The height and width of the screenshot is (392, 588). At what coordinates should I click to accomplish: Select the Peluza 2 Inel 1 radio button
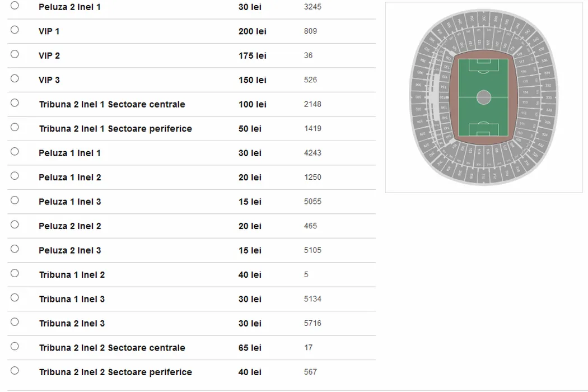15,6
